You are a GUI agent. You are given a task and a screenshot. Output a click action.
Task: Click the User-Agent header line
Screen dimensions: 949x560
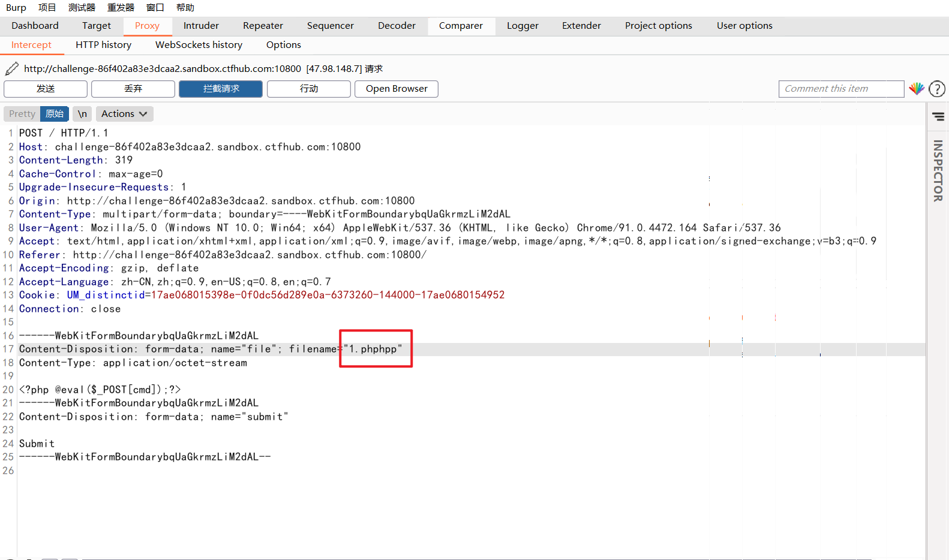[400, 228]
